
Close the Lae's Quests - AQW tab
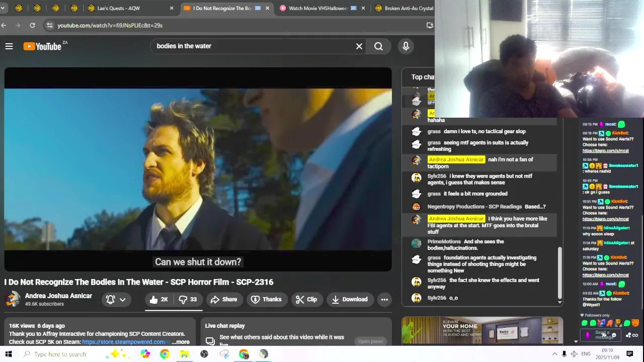click(x=172, y=8)
